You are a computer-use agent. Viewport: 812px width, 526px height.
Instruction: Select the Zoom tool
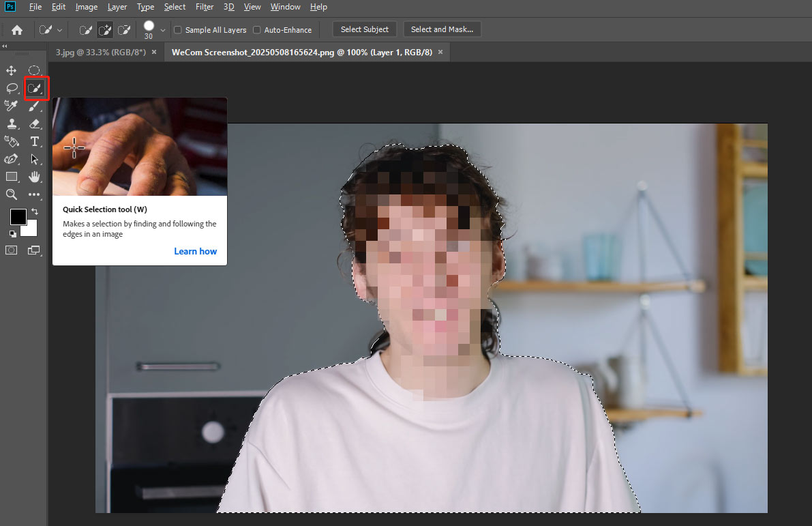12,194
